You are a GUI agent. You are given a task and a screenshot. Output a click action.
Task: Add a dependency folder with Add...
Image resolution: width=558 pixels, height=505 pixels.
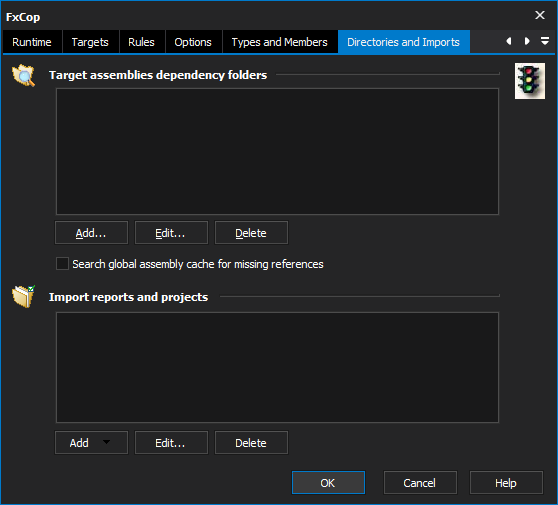pyautogui.click(x=91, y=233)
